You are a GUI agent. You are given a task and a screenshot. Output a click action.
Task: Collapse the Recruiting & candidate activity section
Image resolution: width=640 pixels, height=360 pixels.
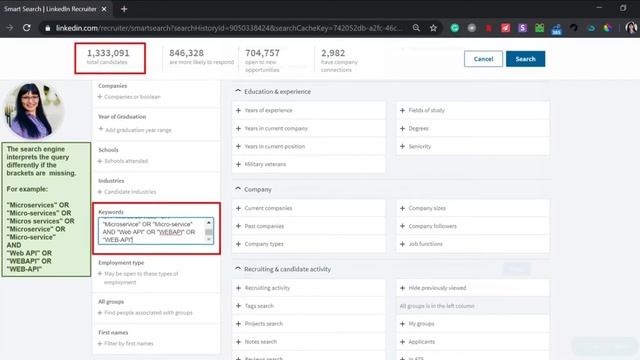pyautogui.click(x=238, y=269)
